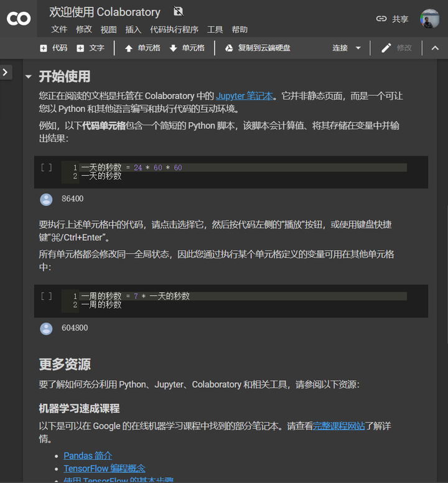448x483 pixels.
Task: Open the 视图 menu
Action: 108,30
